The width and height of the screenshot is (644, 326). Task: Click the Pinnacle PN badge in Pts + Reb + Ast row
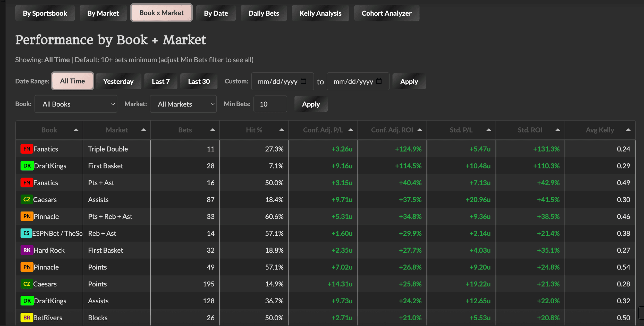tap(27, 216)
